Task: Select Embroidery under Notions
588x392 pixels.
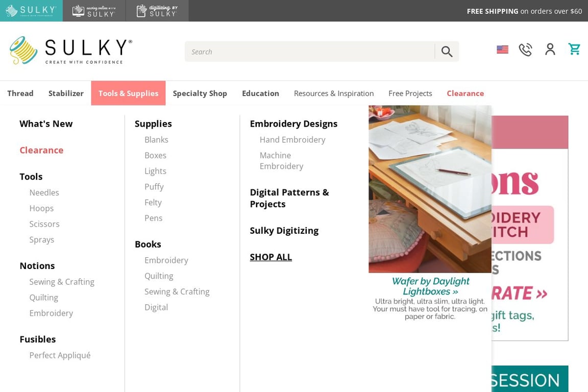Action: 52,313
